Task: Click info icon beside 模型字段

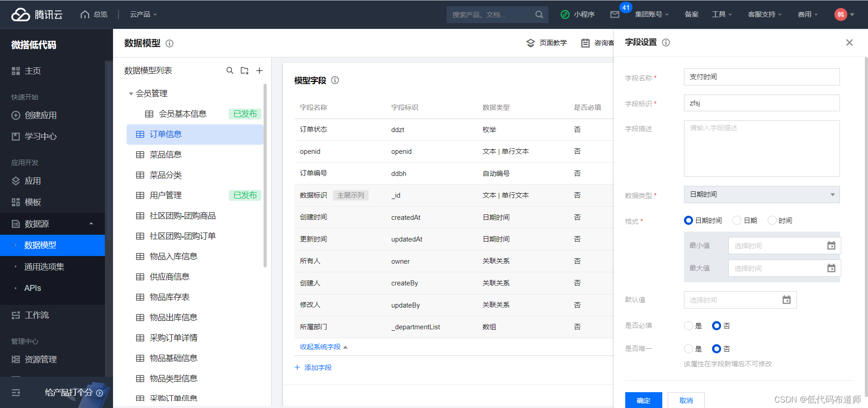Action: (335, 80)
